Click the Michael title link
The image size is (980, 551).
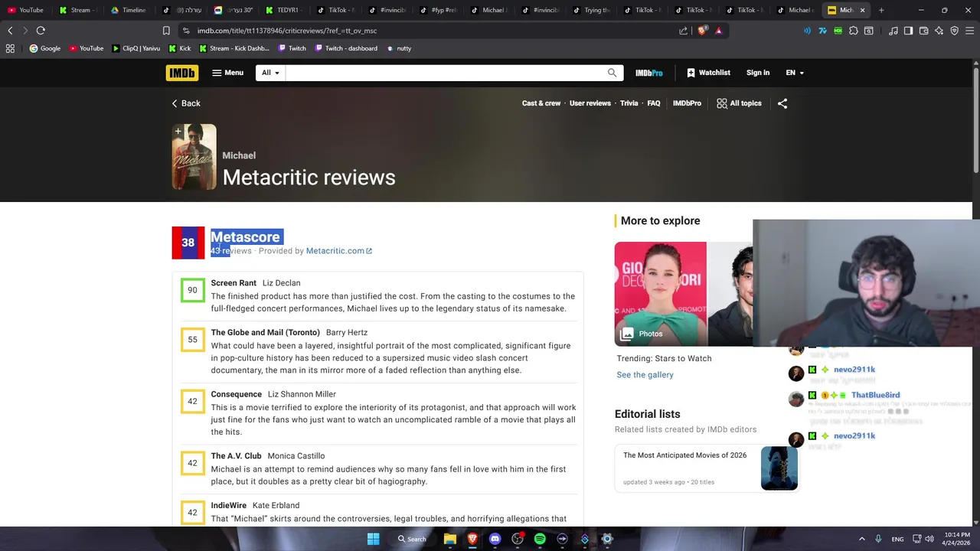[x=239, y=155]
